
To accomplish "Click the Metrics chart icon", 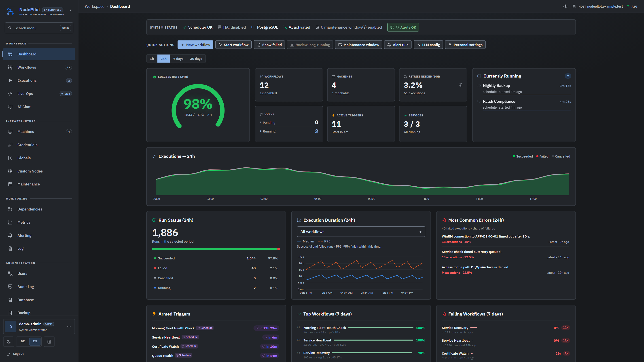I will click(10, 222).
